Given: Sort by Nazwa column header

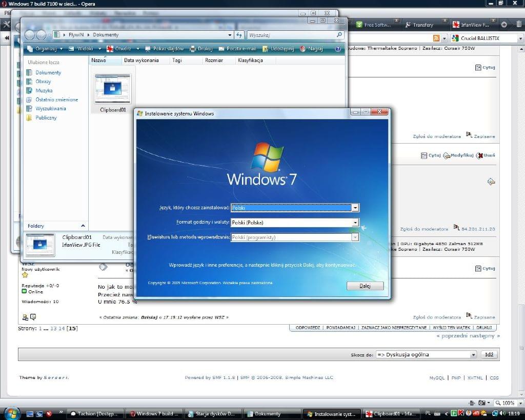Looking at the screenshot, I should [106, 61].
